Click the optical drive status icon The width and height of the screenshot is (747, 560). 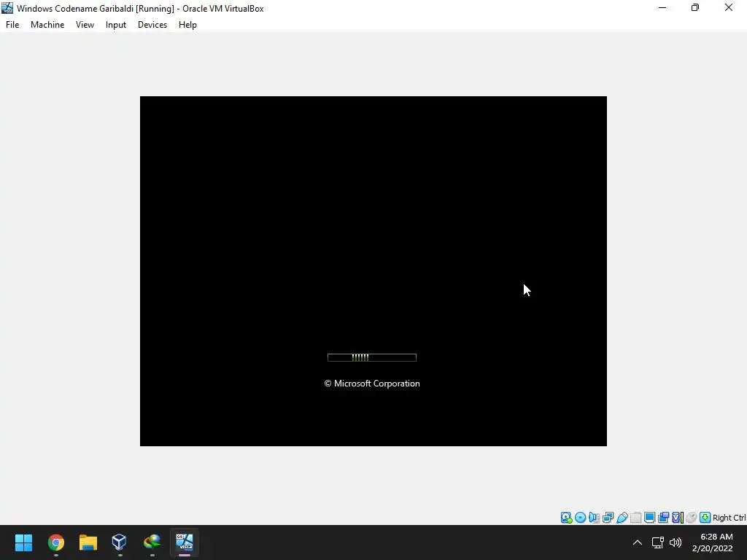click(580, 518)
